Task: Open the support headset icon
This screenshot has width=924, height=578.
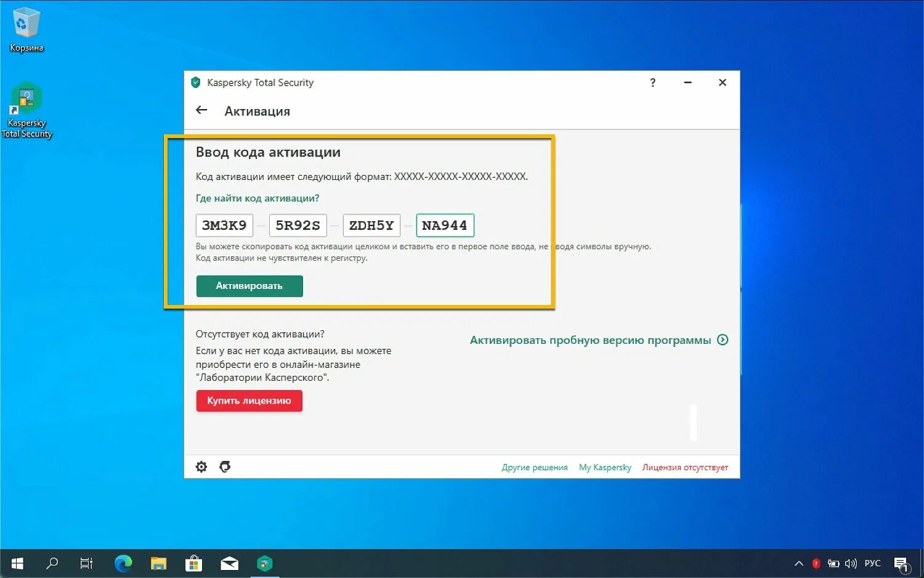Action: 225,467
